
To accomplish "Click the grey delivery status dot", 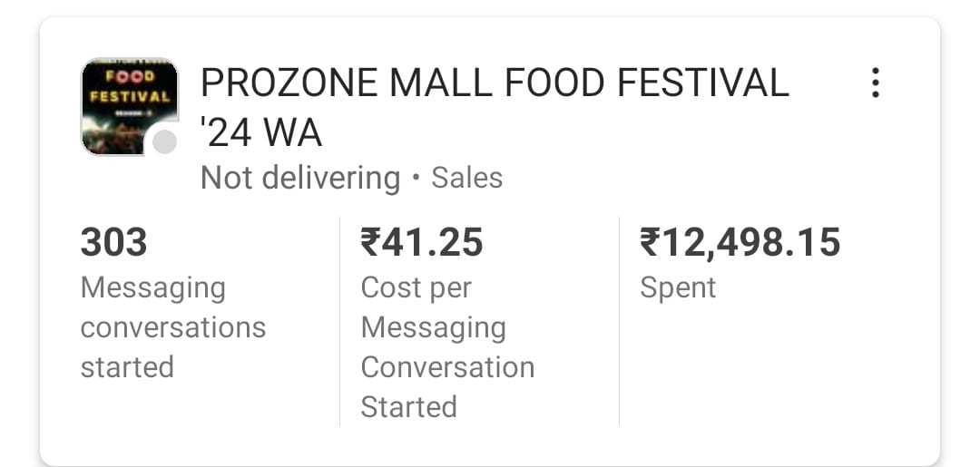I will click(x=164, y=142).
